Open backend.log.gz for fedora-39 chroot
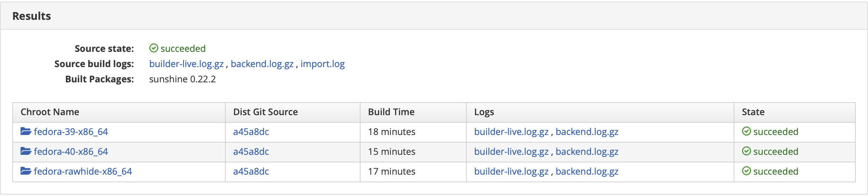This screenshot has height=196, width=868. click(587, 132)
